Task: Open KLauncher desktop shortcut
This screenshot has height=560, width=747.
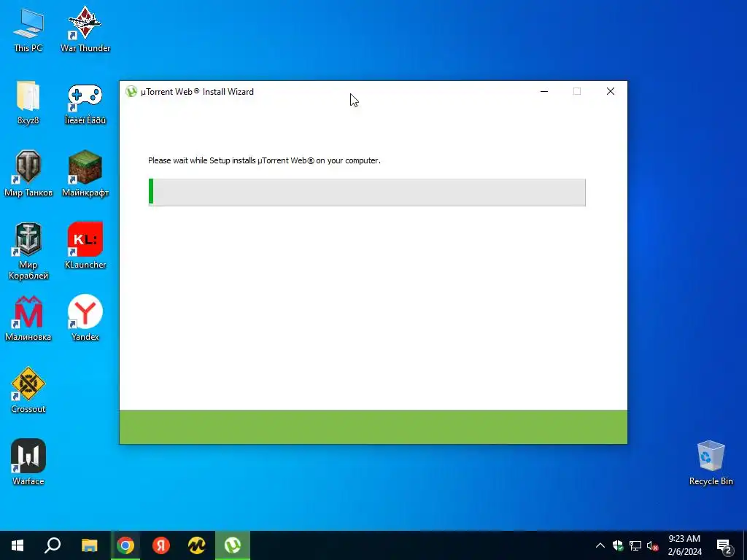Action: [85, 246]
